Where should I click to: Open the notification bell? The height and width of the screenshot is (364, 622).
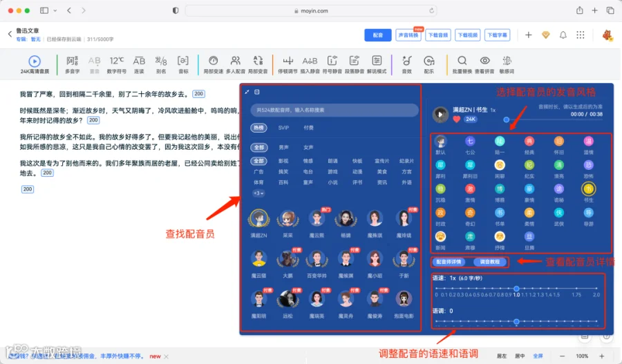click(563, 35)
